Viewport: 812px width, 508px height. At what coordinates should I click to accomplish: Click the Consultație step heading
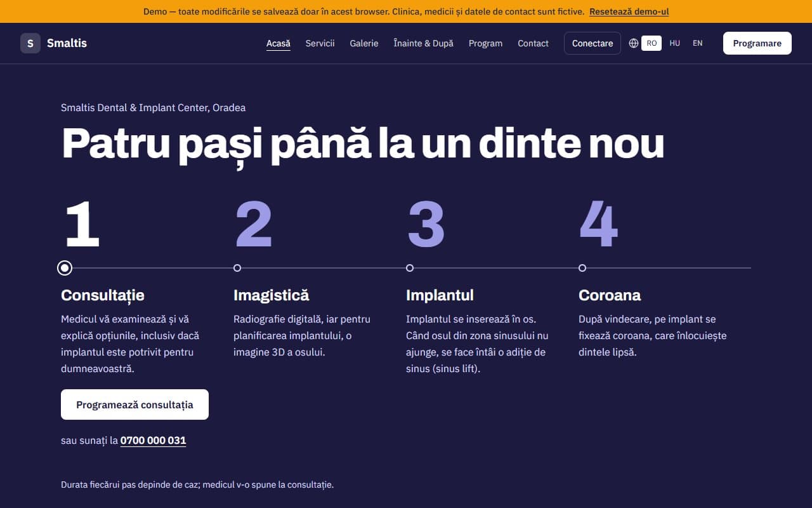click(x=103, y=295)
